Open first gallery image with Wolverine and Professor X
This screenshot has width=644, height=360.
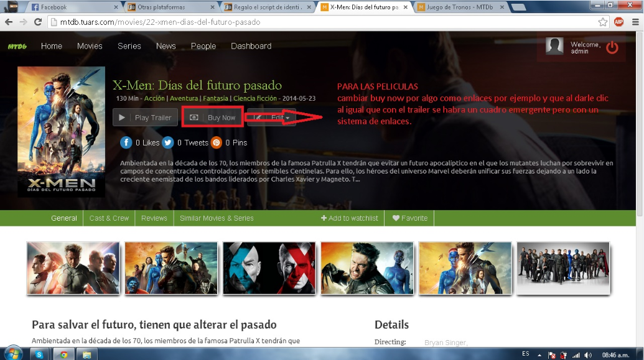[x=73, y=268]
